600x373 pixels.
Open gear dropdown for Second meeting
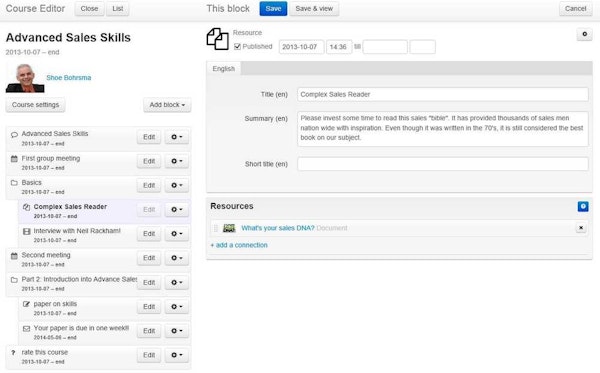coord(176,258)
